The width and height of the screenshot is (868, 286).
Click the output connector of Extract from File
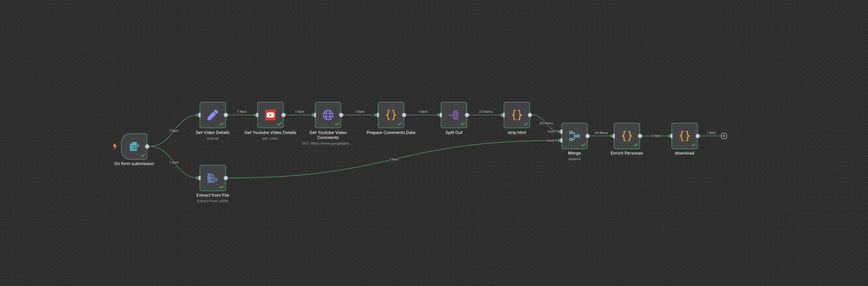[226, 178]
